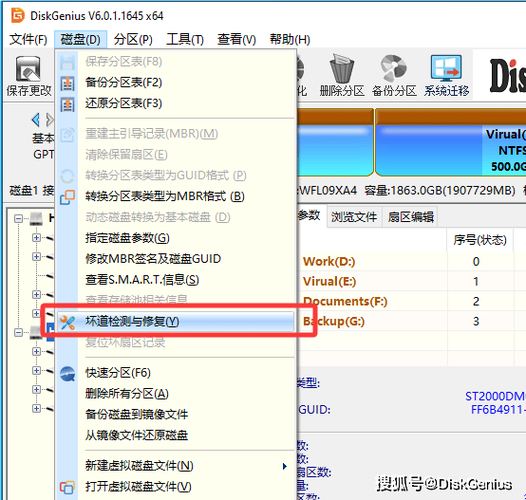
Task: Click the FF6B4911 GUID value
Action: (498, 410)
